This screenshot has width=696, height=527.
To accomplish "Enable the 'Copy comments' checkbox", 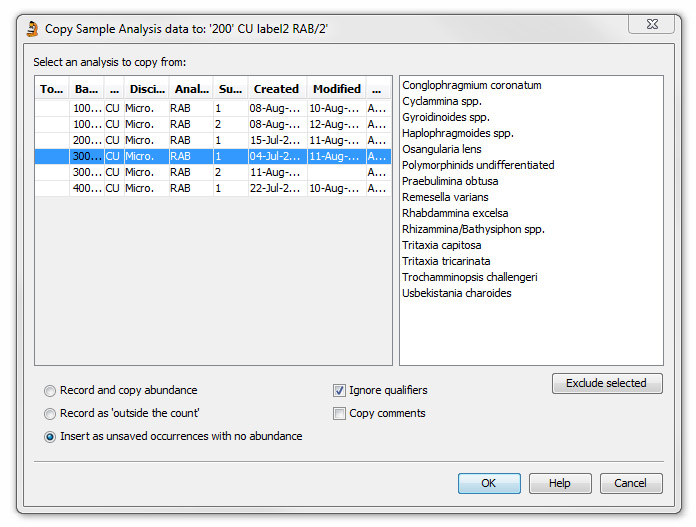I will tap(339, 414).
